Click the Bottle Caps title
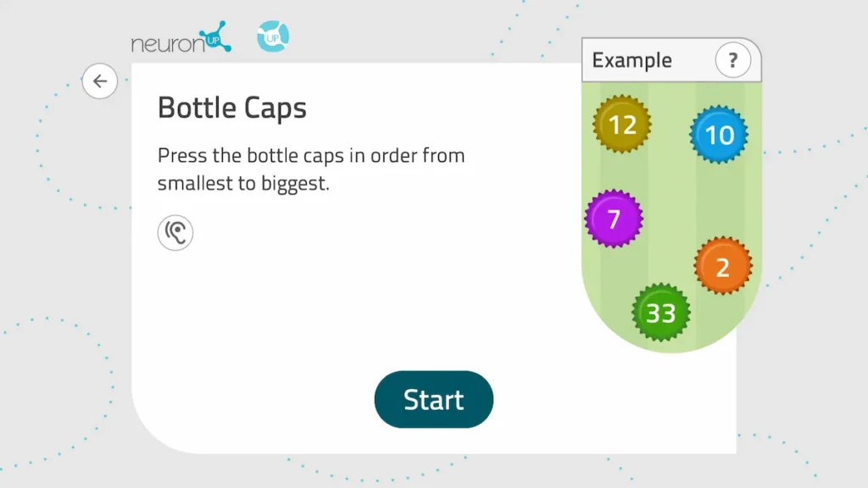 click(x=231, y=108)
